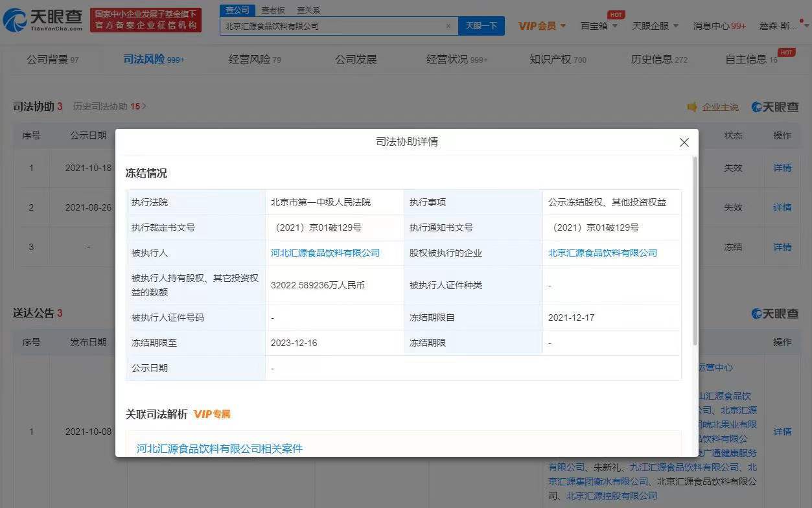Open 详情 for row 2021-08-26
Viewport: 812px width, 508px height.
(x=782, y=207)
